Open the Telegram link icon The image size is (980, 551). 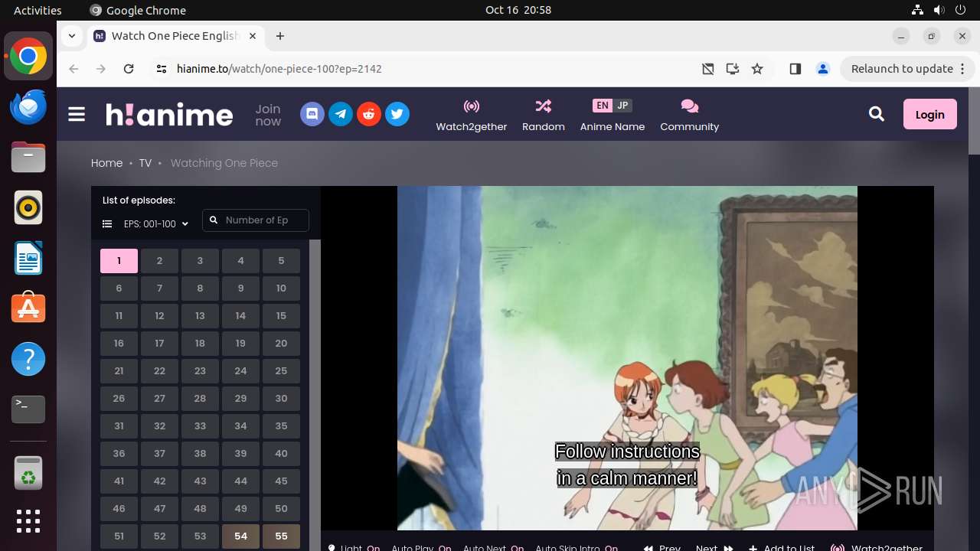pyautogui.click(x=341, y=115)
